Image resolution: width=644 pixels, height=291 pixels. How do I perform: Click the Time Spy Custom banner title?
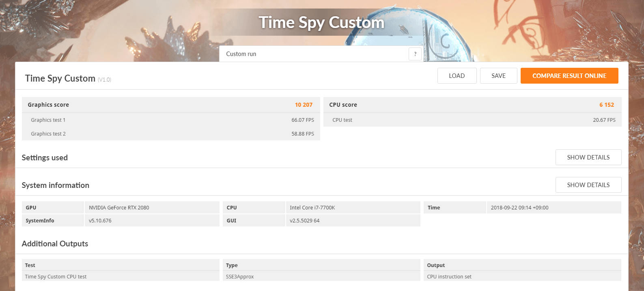[x=321, y=23]
